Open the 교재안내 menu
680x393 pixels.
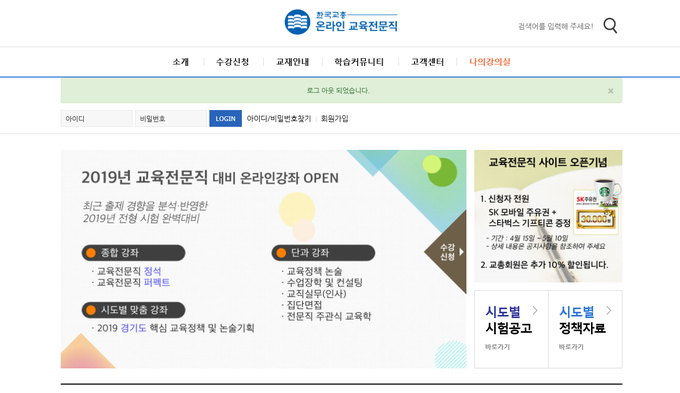coord(293,62)
